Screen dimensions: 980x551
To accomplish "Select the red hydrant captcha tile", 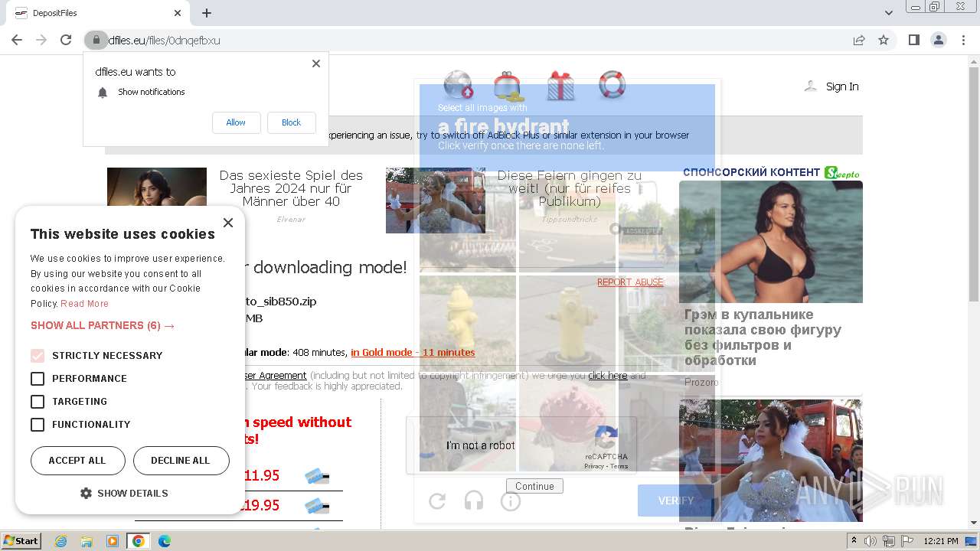I will pyautogui.click(x=567, y=422).
